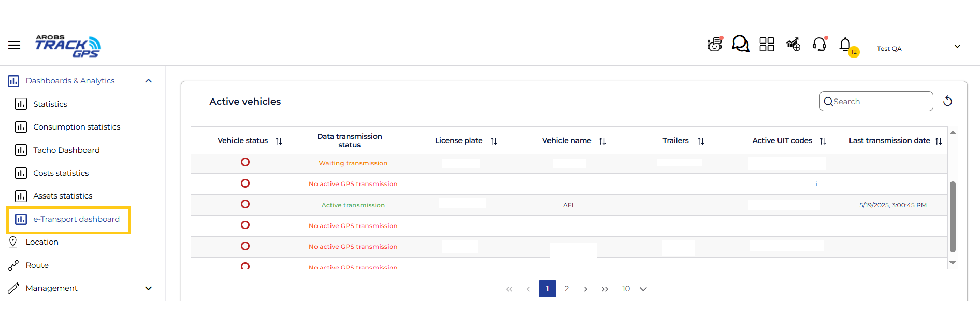Click the headset support icon
The image size is (980, 326).
[x=819, y=45]
